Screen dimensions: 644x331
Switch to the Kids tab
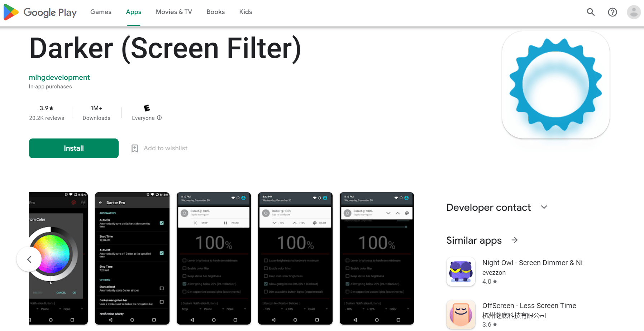pos(245,12)
